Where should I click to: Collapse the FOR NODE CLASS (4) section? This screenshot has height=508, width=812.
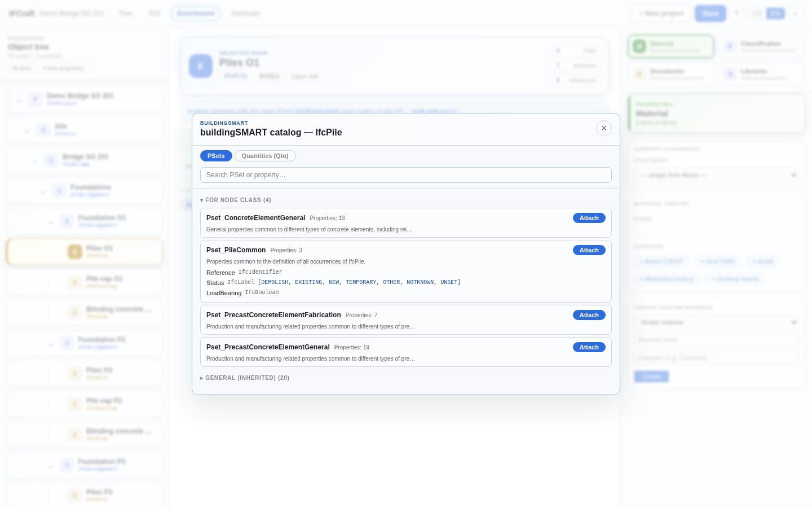pos(236,200)
